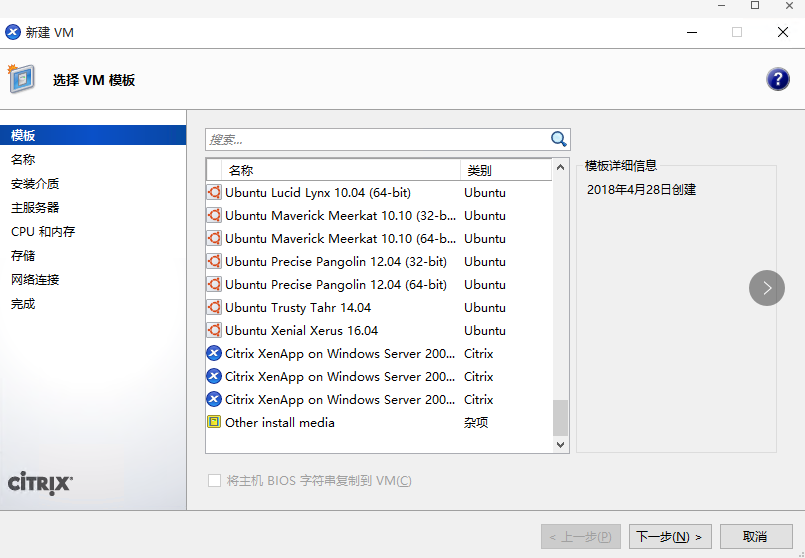This screenshot has height=558, width=805.
Task: Open the 网络连接 wizard step
Action: (x=35, y=280)
